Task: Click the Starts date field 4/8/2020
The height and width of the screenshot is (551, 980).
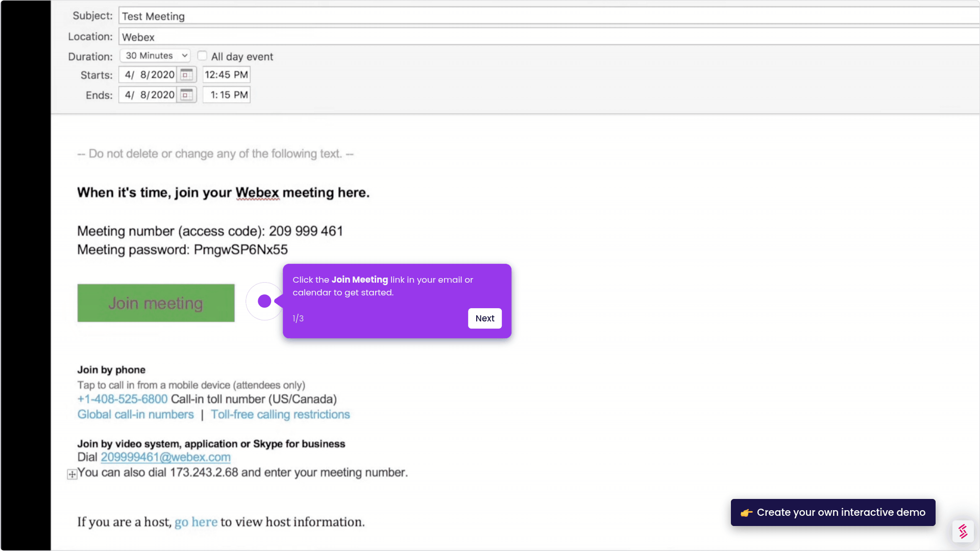Action: point(148,74)
